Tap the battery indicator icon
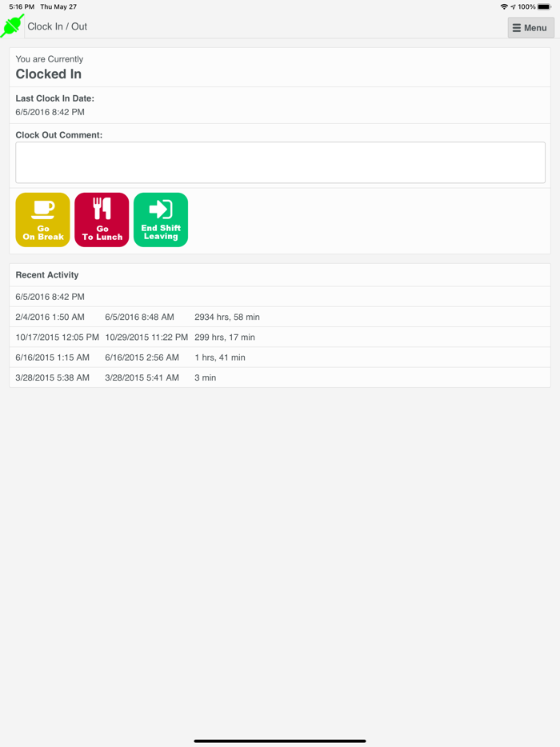Viewport: 560px width, 747px height. 544,6
